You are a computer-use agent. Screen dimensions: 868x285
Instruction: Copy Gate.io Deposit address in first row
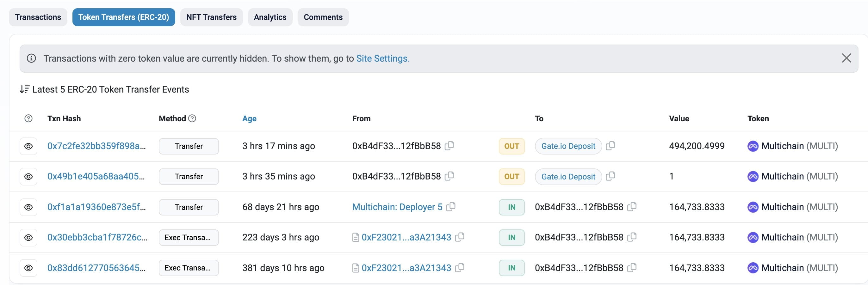610,146
